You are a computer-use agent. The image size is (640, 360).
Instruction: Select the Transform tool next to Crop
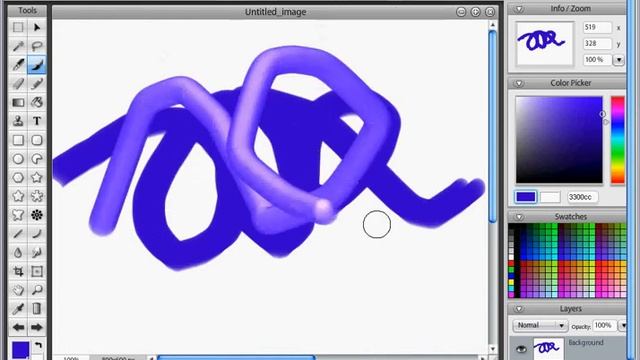(37, 271)
